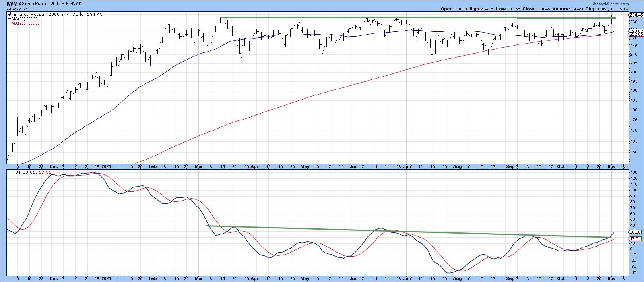Select the MA(200) 222.05 legend text

[x=26, y=23]
